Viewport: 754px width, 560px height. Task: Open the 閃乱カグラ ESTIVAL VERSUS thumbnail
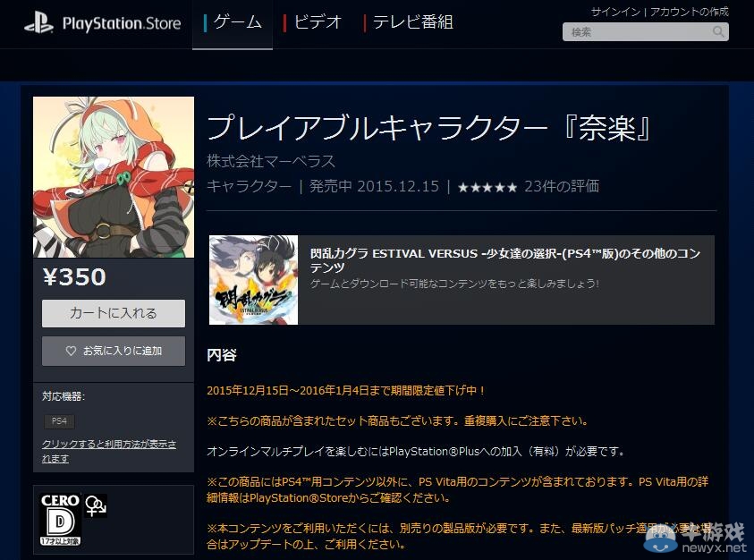click(x=253, y=277)
